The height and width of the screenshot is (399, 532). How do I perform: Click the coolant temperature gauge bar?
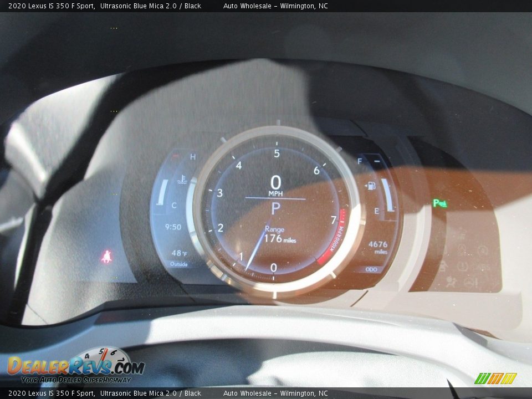(x=162, y=192)
